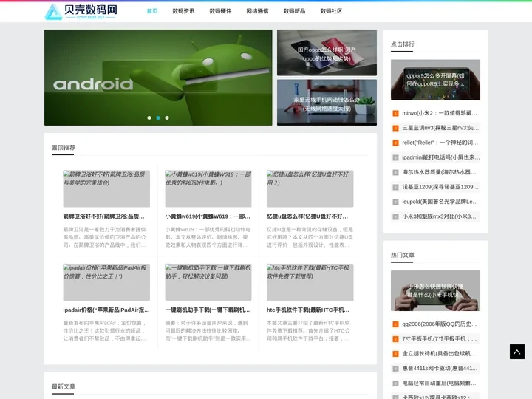Open the 小米怎么快速锁屏 hot article thumbnail
Viewport: 532px width, 399px height.
[435, 291]
